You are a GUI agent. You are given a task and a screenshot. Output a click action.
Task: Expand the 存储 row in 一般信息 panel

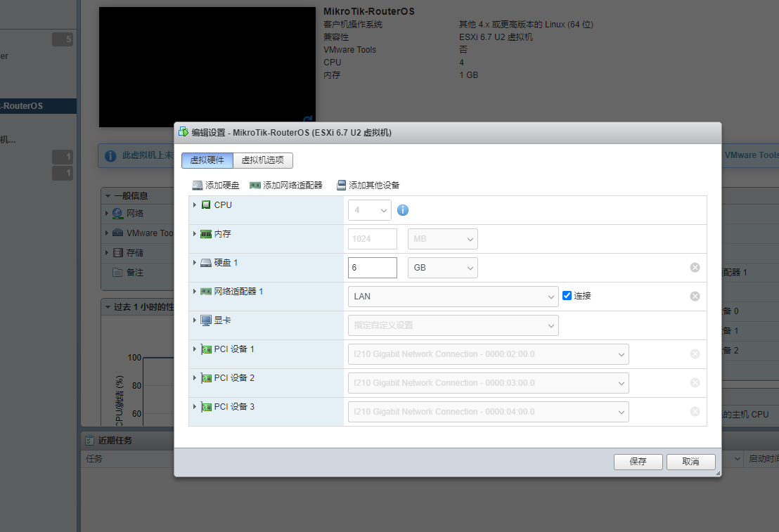[107, 253]
